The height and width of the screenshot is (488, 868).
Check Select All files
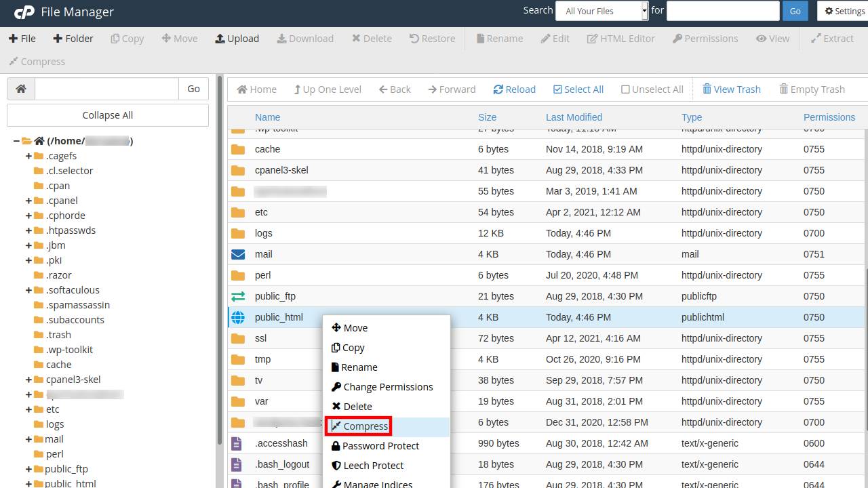pos(578,89)
